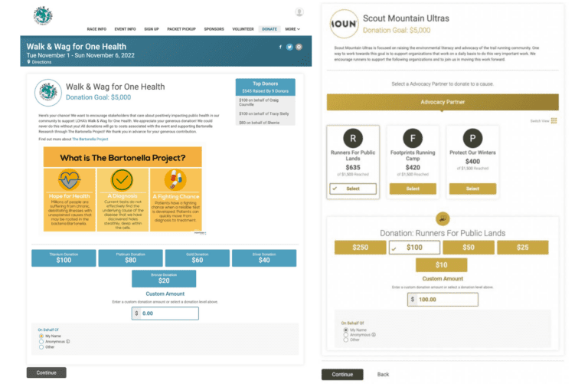The width and height of the screenshot is (588, 384).
Task: Open the VOLUNTEER page
Action: point(243,29)
